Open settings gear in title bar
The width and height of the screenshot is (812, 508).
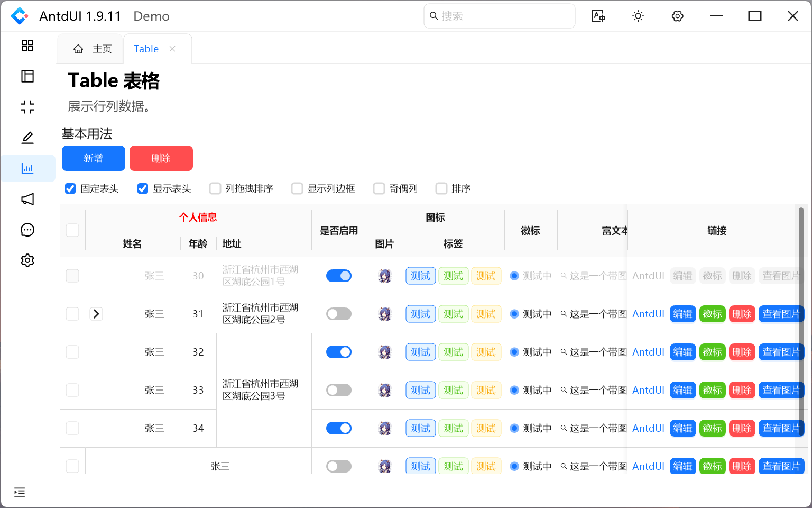point(677,16)
